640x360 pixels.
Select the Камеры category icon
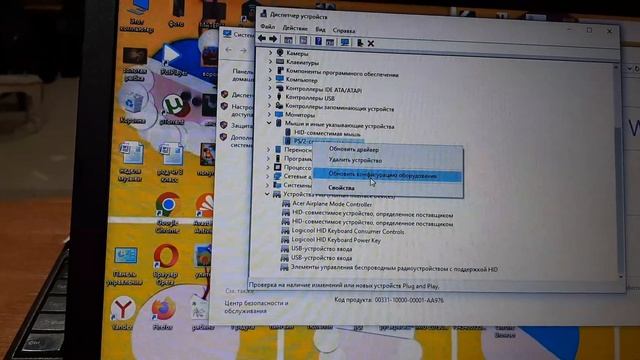pos(280,53)
